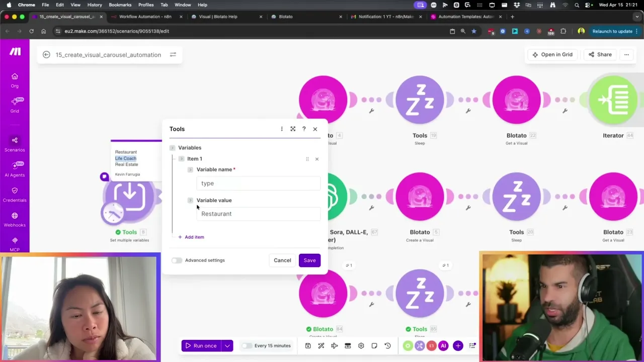Open scenario settings sliders icon beside the title
The image size is (644, 362).
[173, 55]
